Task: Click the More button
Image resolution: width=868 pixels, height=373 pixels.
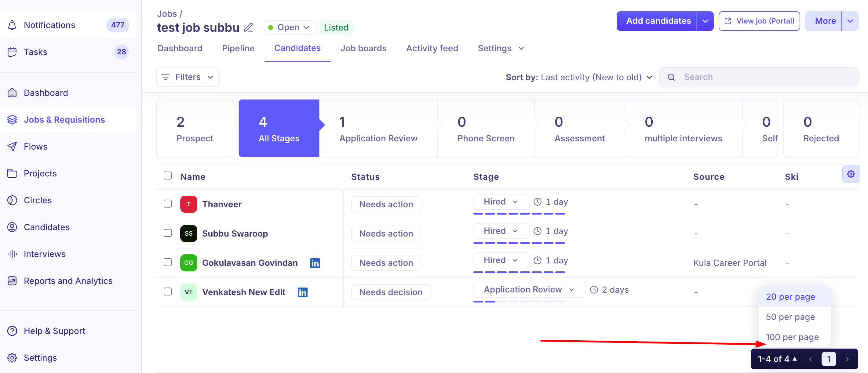Action: pyautogui.click(x=823, y=21)
